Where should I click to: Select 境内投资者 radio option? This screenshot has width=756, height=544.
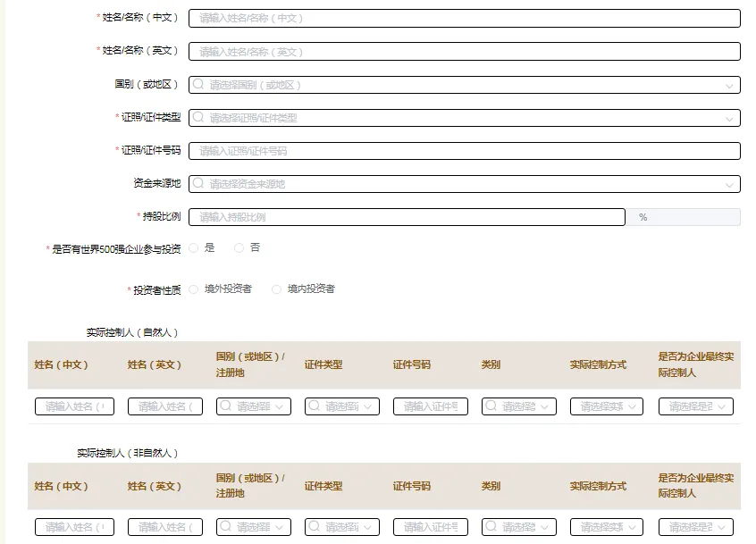pyautogui.click(x=276, y=289)
